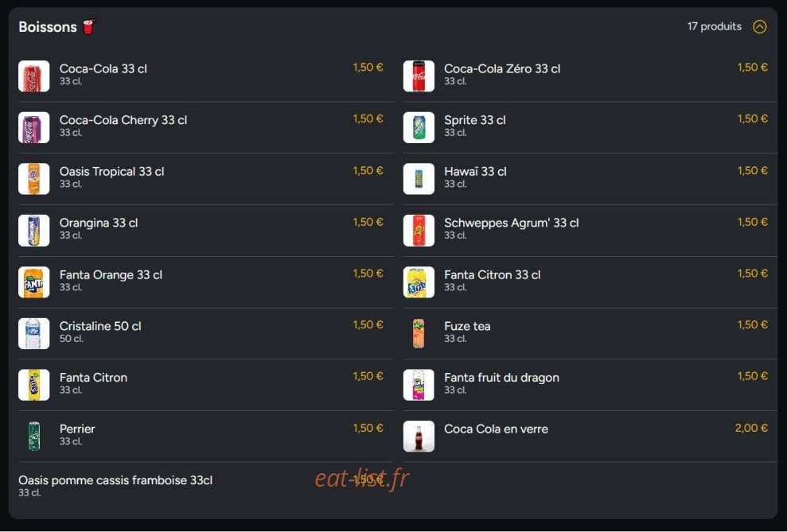Click the Fanta Citron 33 cl product name
The width and height of the screenshot is (787, 532).
point(492,275)
